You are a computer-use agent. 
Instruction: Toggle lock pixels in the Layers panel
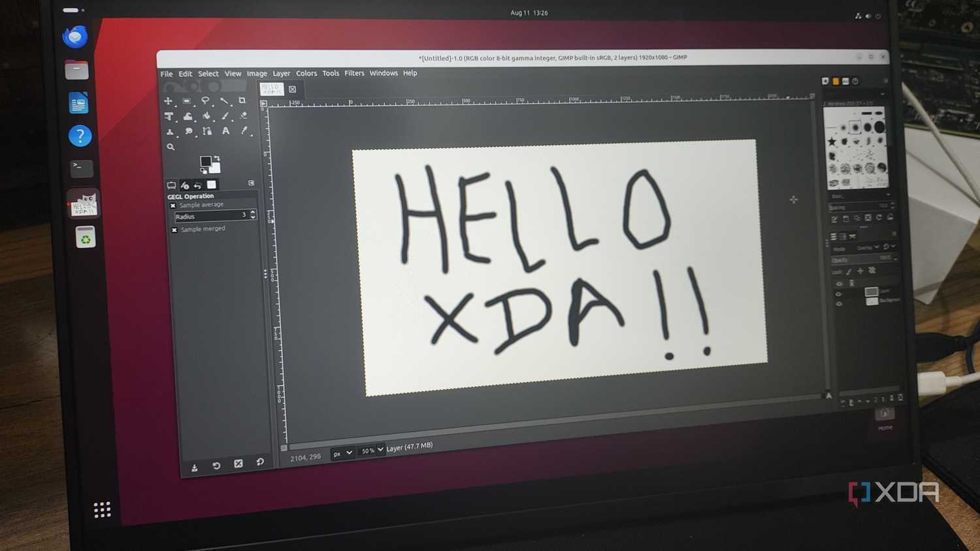pyautogui.click(x=849, y=271)
